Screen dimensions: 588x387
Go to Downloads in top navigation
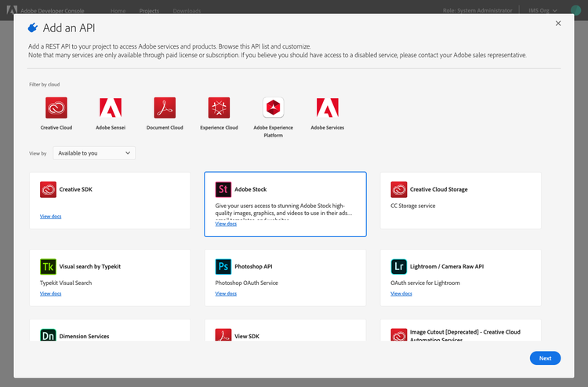click(x=187, y=10)
